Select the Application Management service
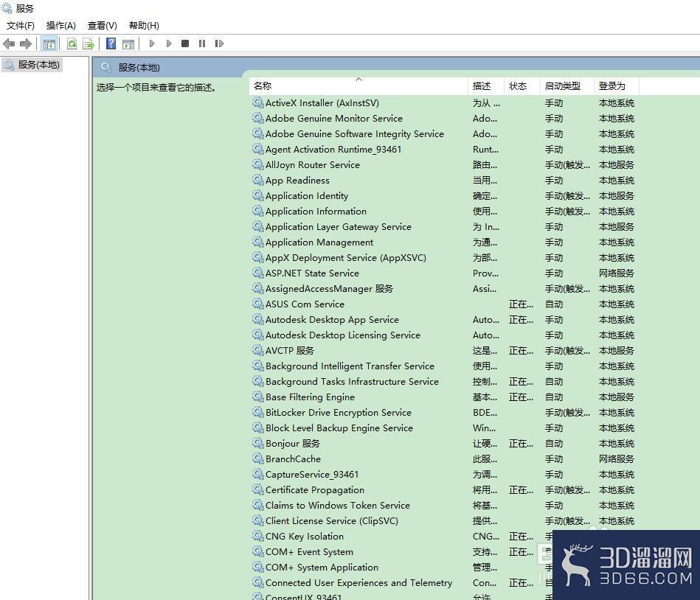700x600 pixels. click(319, 243)
